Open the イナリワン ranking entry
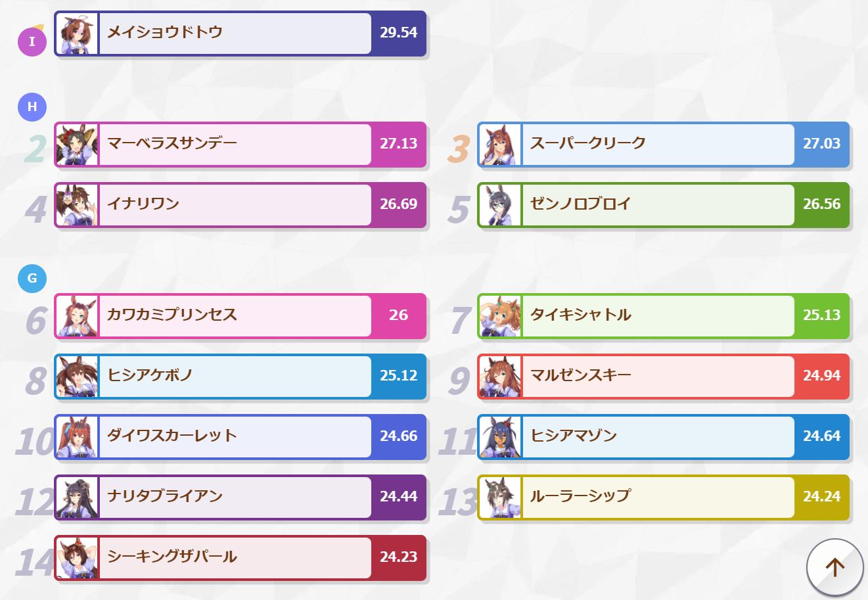This screenshot has height=600, width=868. tap(235, 204)
